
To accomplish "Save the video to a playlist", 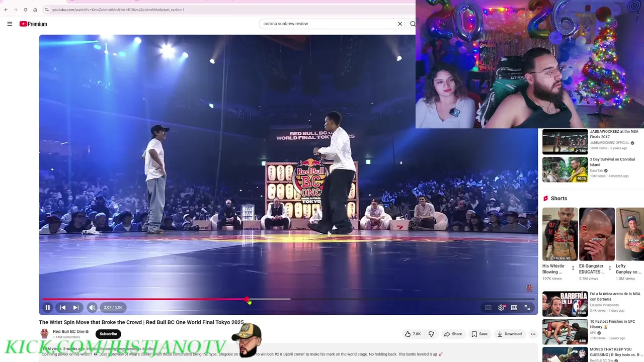I will point(478,334).
